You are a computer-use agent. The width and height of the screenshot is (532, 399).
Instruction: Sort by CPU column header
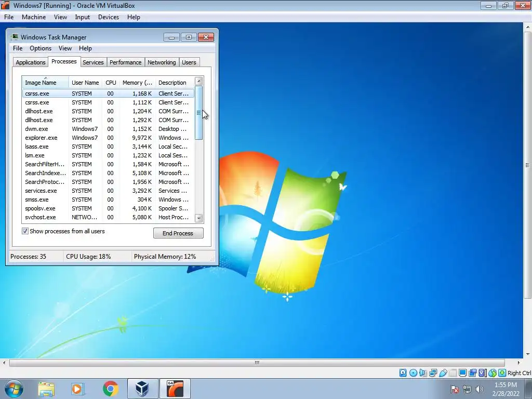(111, 83)
